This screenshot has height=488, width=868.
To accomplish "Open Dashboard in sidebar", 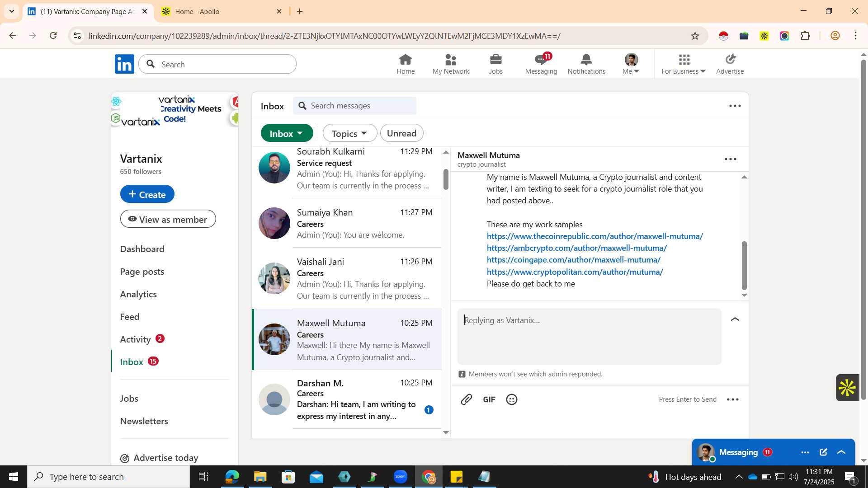I will click(x=142, y=249).
